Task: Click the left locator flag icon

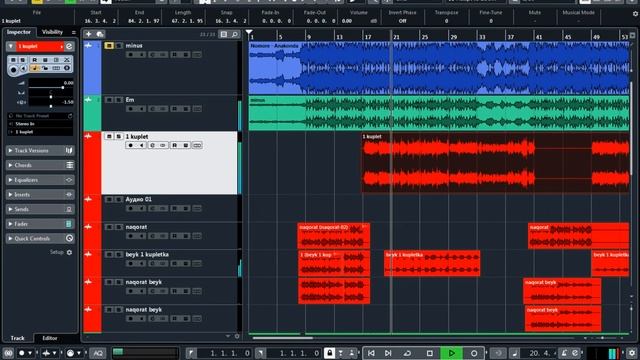Action: click(x=191, y=353)
